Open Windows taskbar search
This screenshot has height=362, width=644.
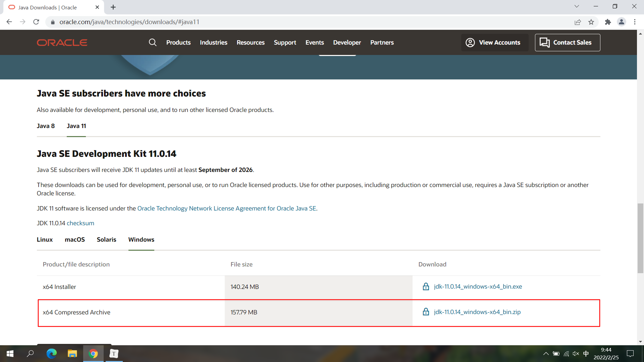pyautogui.click(x=30, y=354)
